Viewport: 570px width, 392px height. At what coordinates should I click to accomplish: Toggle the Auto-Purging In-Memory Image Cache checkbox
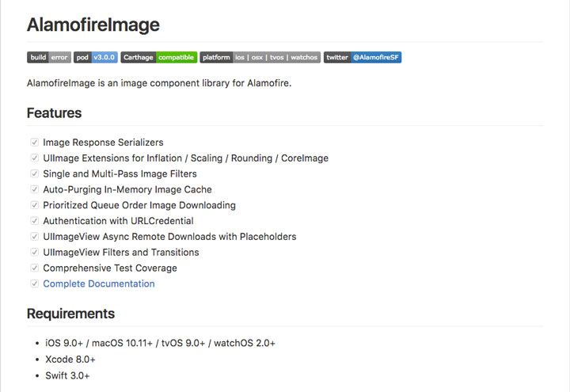point(35,189)
